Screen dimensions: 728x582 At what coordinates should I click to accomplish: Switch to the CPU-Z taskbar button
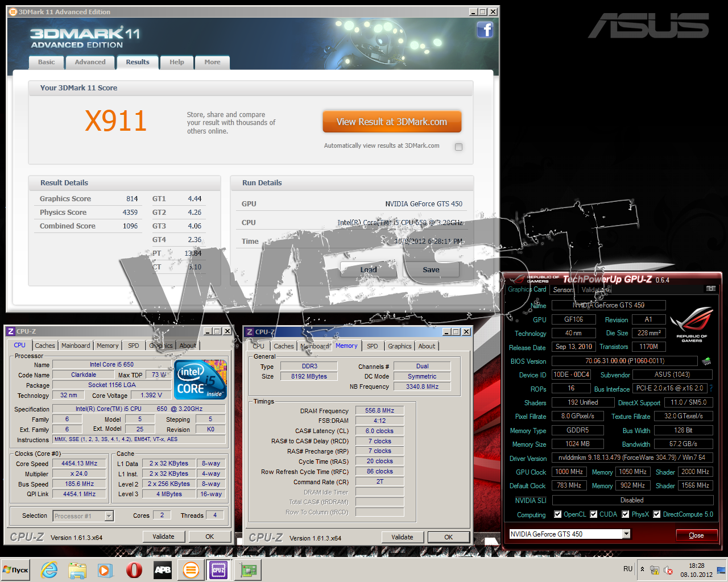219,570
